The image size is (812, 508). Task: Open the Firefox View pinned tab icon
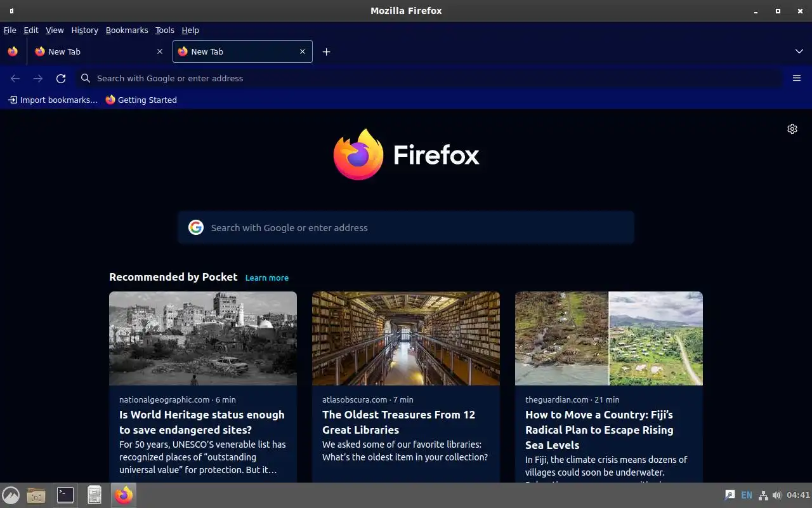tap(13, 51)
